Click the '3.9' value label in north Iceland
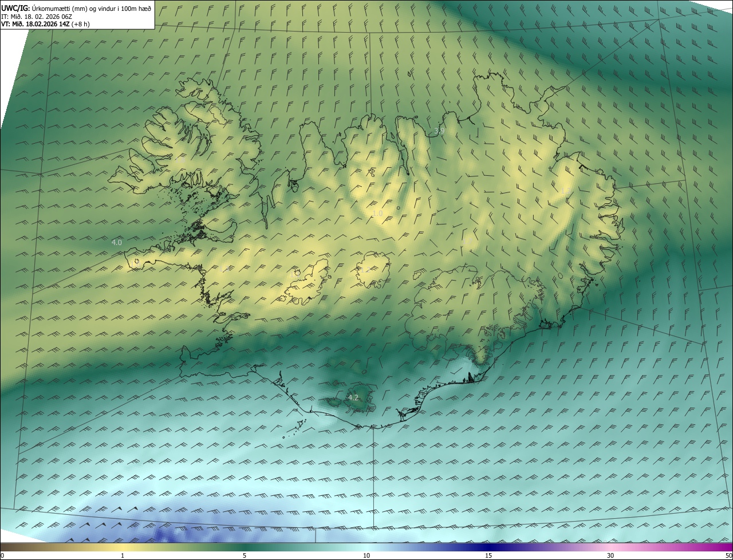 point(439,131)
